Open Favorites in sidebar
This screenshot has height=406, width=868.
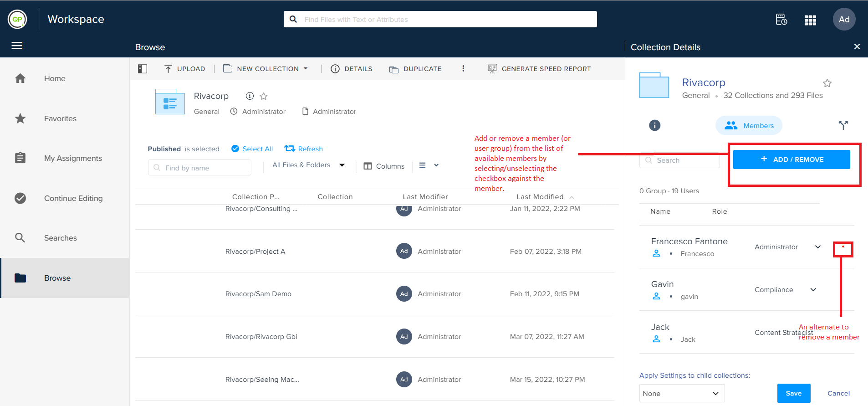[64, 118]
